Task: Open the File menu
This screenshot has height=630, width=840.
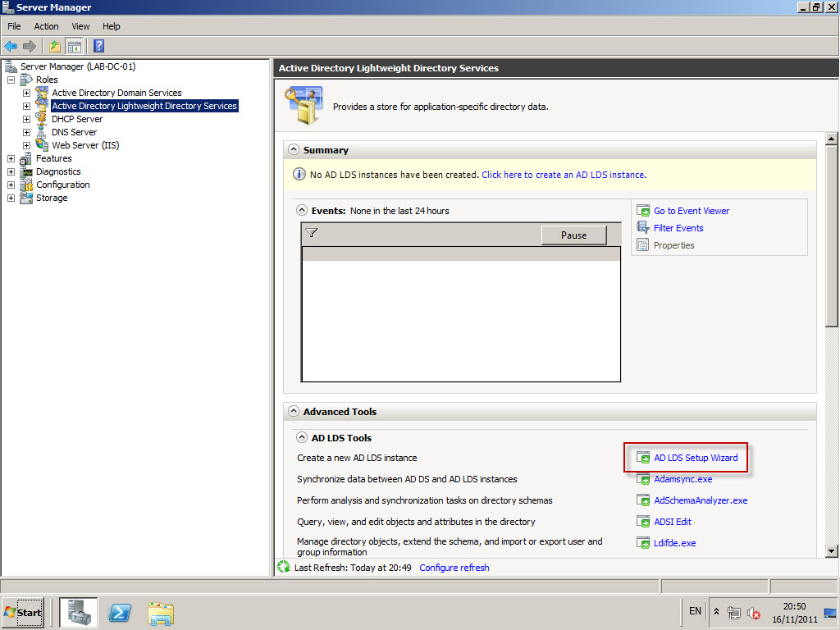Action: (x=14, y=26)
